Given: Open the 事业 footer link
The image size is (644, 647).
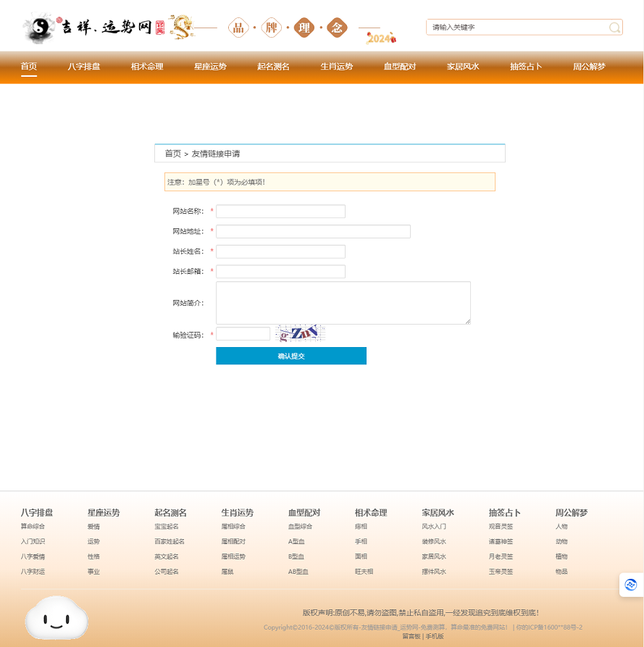Looking at the screenshot, I should coord(93,572).
